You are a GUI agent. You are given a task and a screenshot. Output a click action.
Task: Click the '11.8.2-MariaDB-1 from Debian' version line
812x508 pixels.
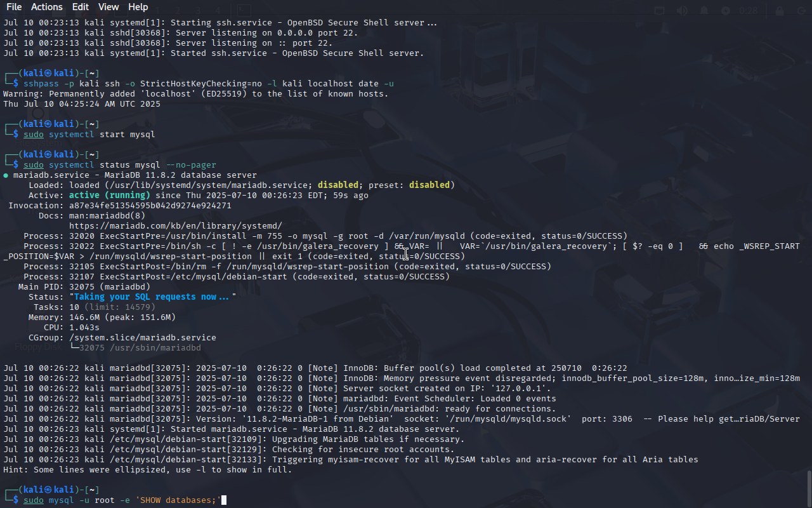(x=402, y=419)
